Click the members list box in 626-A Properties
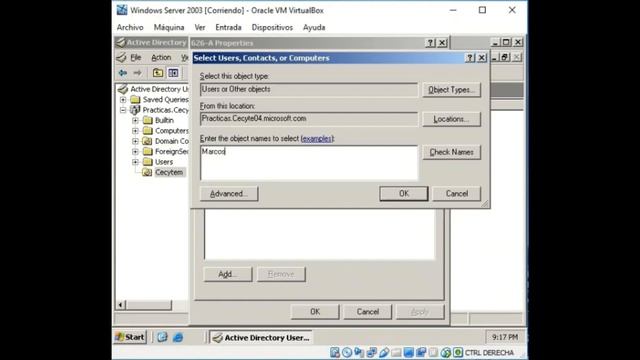Image resolution: width=640 pixels, height=360 pixels. coord(320,234)
